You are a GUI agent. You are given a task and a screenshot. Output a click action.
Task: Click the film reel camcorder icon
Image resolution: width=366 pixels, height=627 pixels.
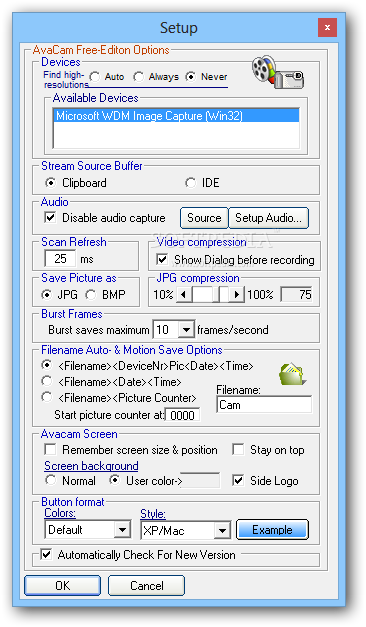[x=278, y=72]
